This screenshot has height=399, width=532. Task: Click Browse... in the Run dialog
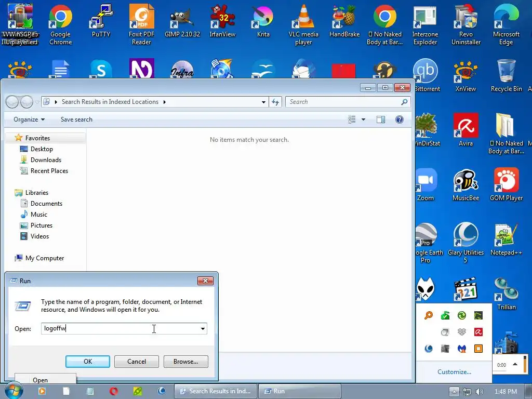tap(185, 362)
